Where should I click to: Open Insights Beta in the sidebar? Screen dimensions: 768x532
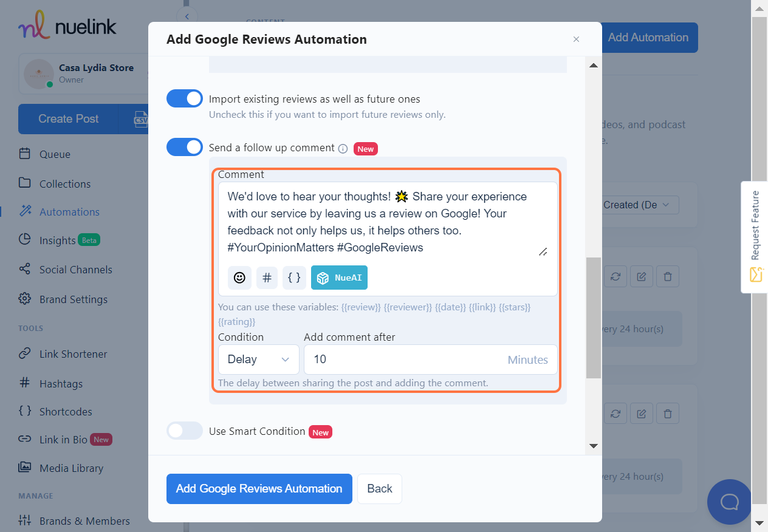point(69,240)
